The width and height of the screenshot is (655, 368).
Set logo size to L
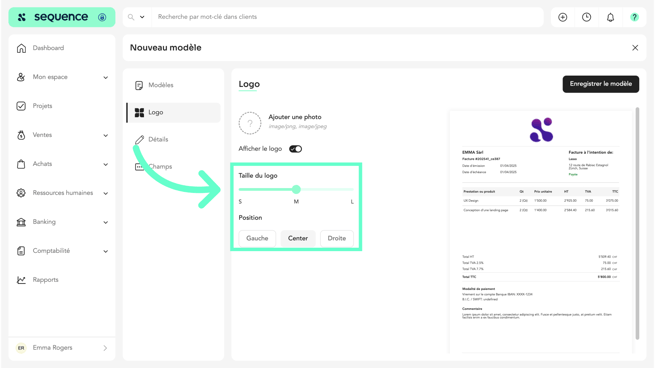352,202
